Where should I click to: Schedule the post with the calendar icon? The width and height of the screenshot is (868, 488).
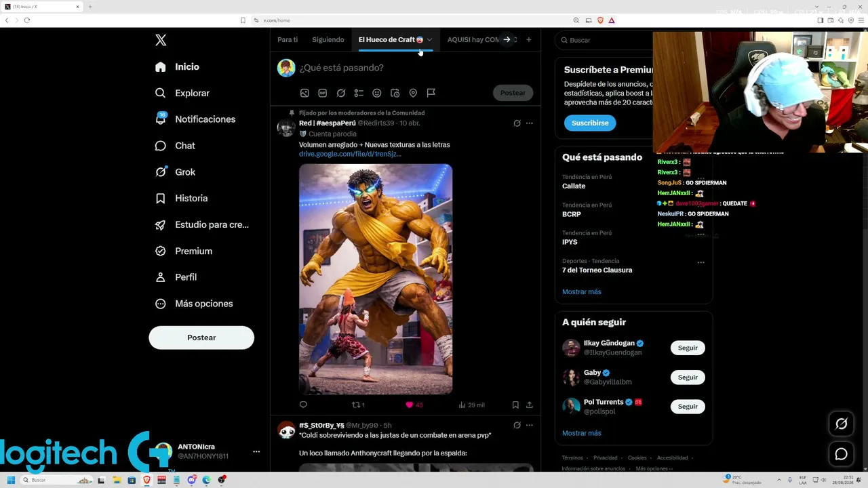[395, 93]
